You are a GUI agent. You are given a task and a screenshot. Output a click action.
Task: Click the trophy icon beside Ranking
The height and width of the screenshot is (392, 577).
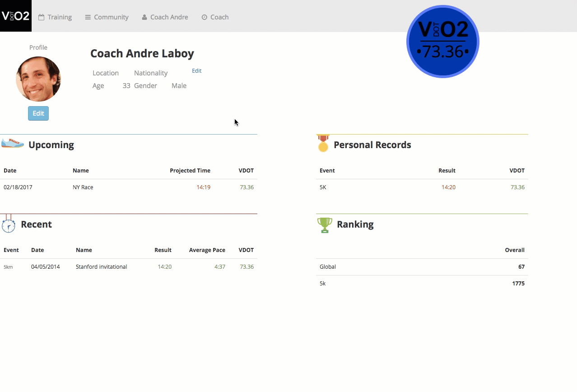point(325,225)
